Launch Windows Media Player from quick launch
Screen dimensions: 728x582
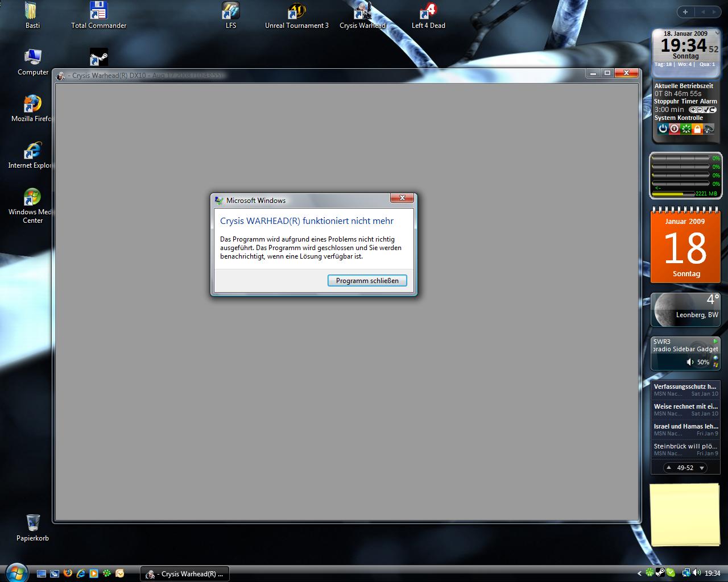(x=94, y=573)
